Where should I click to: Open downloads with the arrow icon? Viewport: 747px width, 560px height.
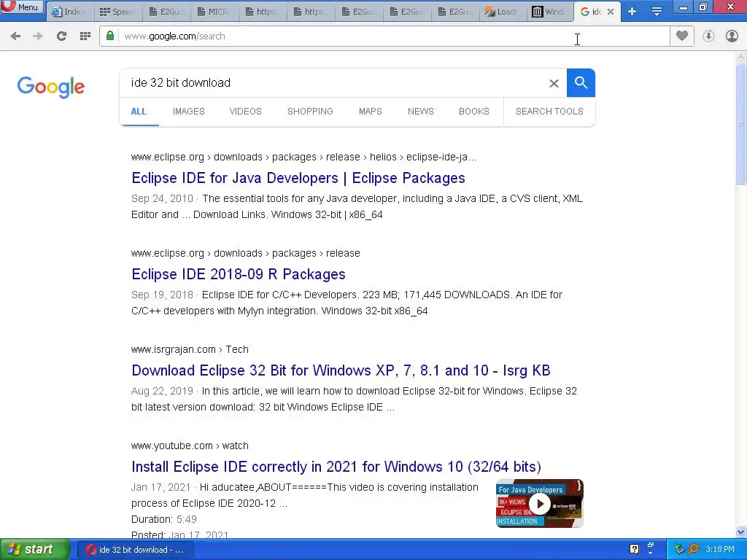click(x=708, y=36)
